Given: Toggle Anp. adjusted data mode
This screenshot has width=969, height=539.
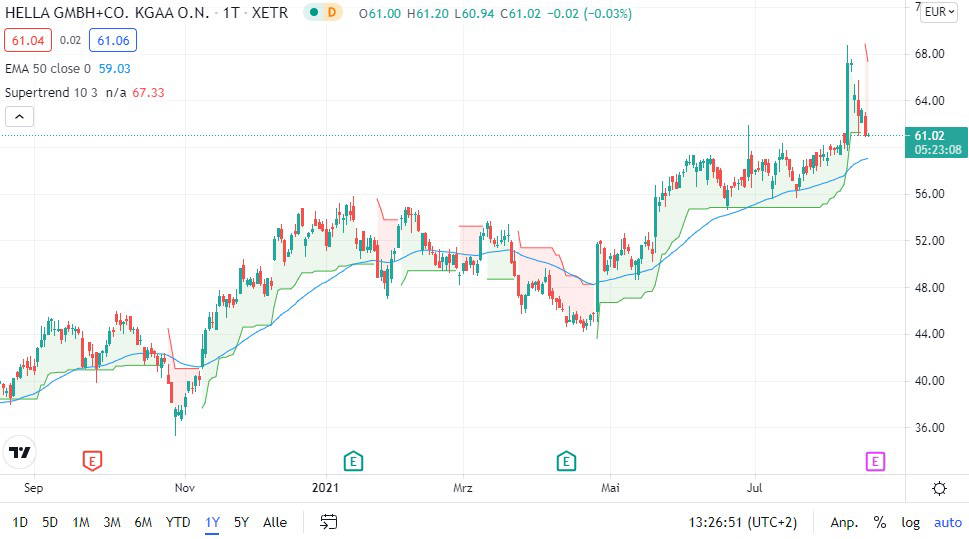Looking at the screenshot, I should [844, 522].
